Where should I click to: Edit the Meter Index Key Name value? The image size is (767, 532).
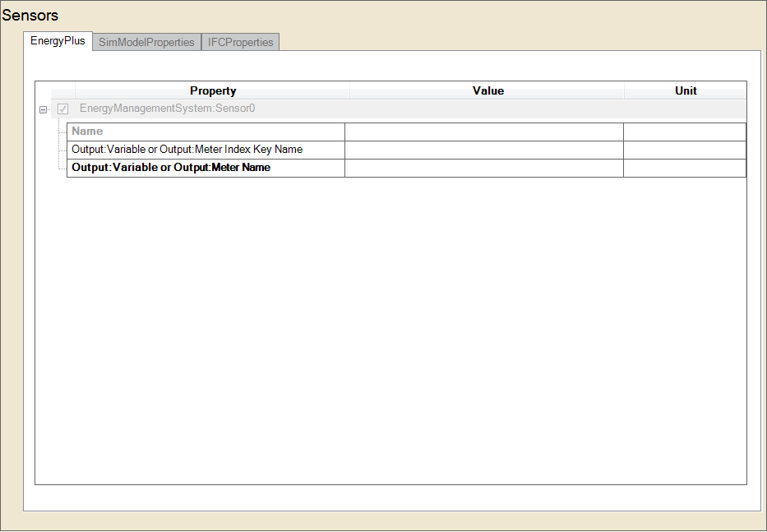pos(483,150)
